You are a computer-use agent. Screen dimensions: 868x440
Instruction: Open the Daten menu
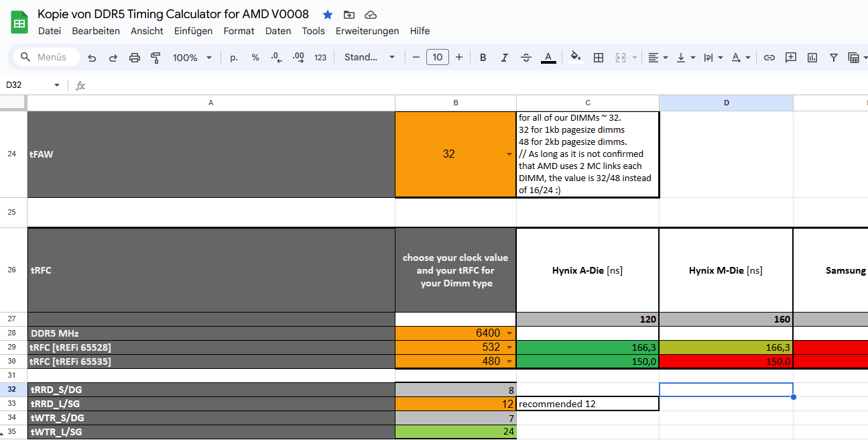[278, 31]
